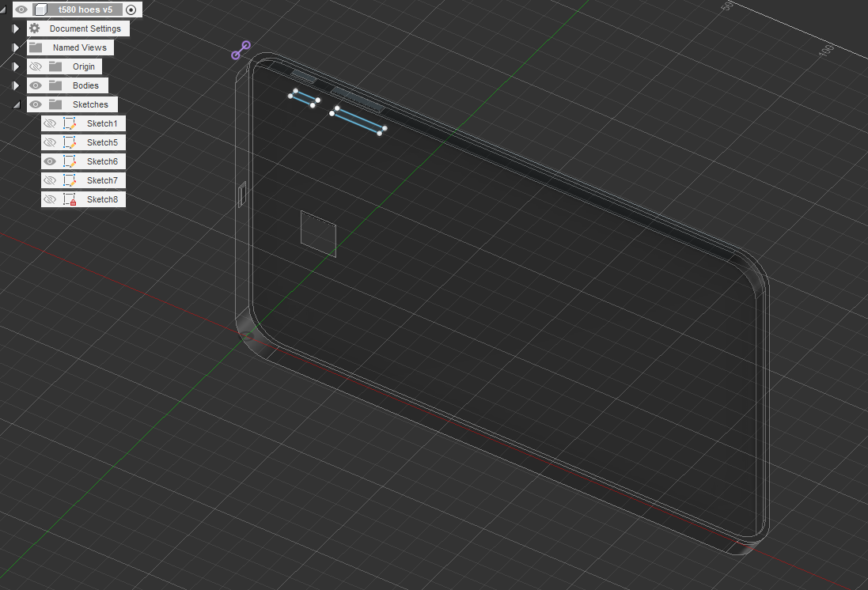Screen dimensions: 868x590
Task: Hide the Bodies folder via eye icon
Action: (36, 85)
